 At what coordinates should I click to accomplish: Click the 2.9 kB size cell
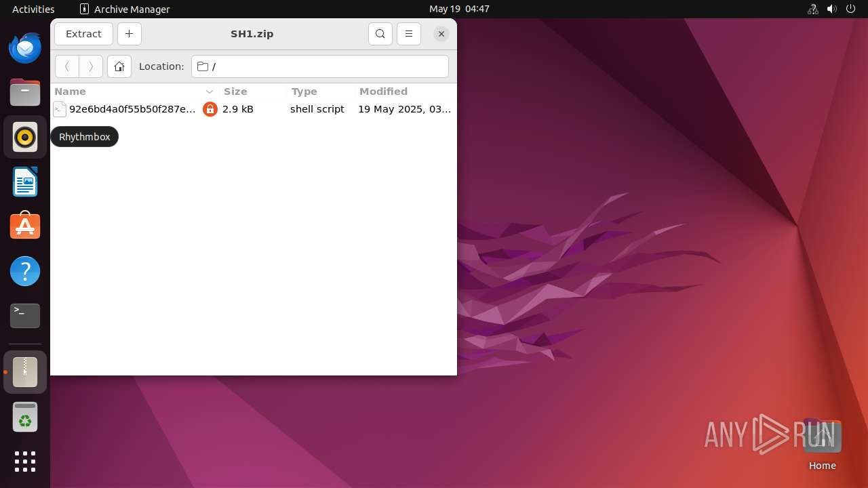[238, 109]
